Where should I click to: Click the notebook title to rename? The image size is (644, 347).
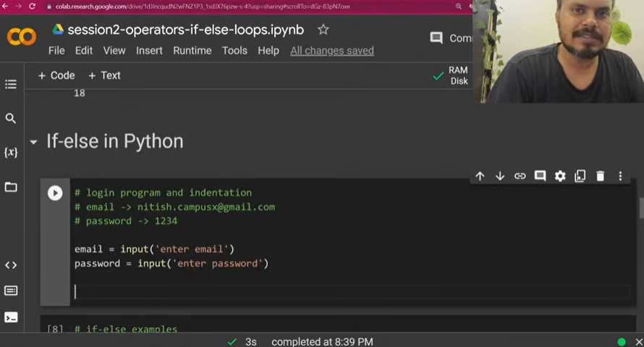[186, 30]
